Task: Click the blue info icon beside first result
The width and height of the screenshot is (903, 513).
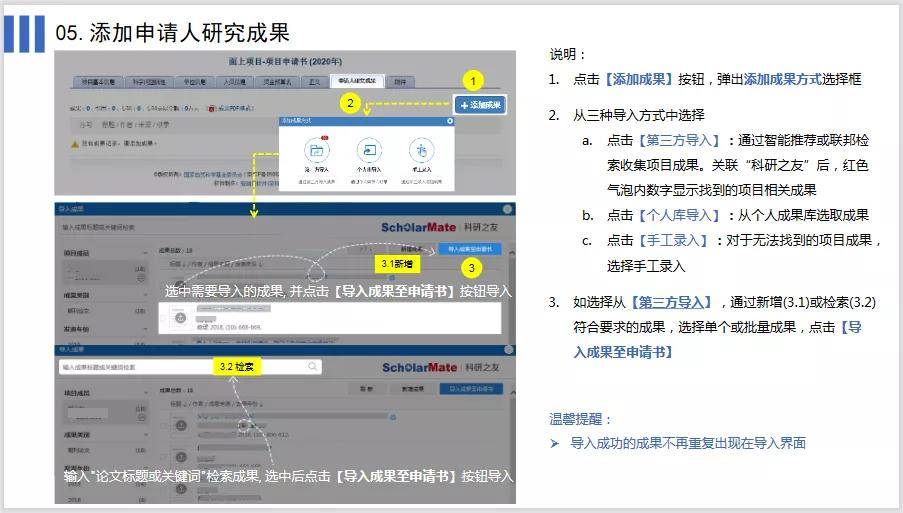Action: click(393, 417)
